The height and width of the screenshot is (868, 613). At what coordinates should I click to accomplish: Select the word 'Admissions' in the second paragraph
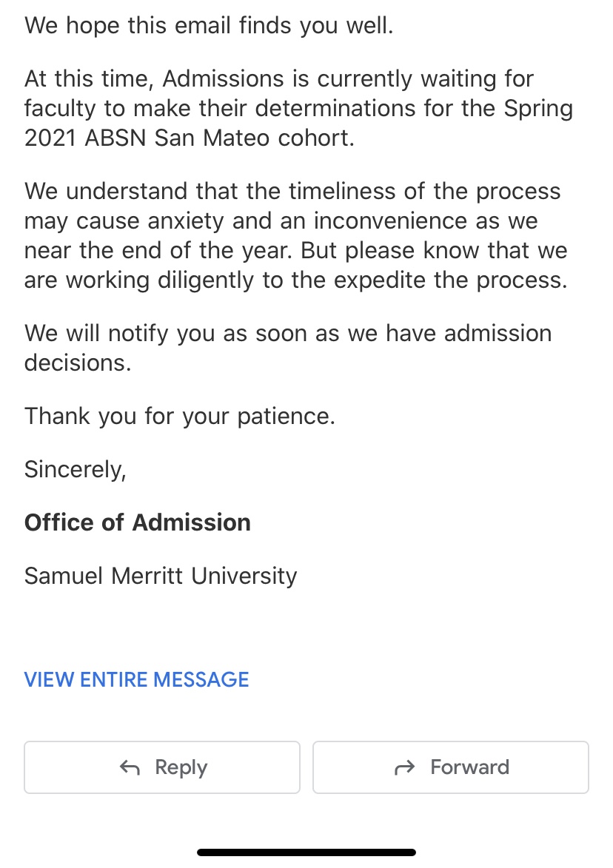click(223, 78)
